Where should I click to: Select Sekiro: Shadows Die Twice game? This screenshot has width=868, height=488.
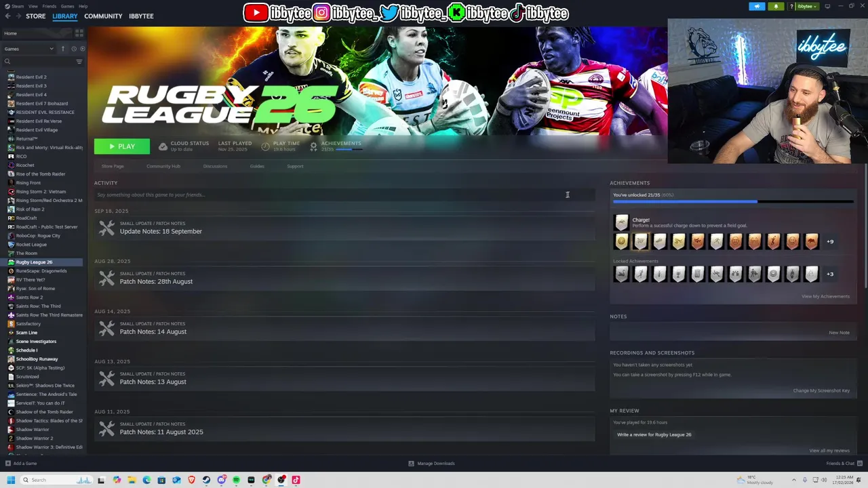click(x=43, y=385)
